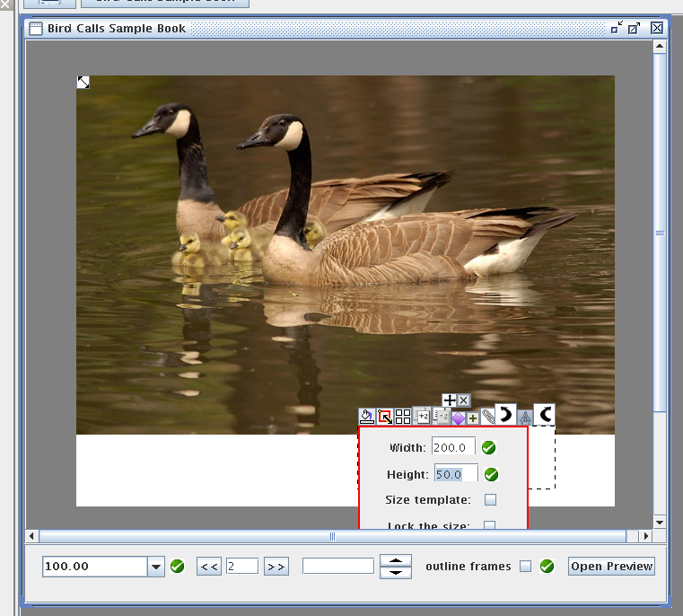Click the horizontal scrollbar right arrow
This screenshot has width=683, height=616.
coord(646,536)
